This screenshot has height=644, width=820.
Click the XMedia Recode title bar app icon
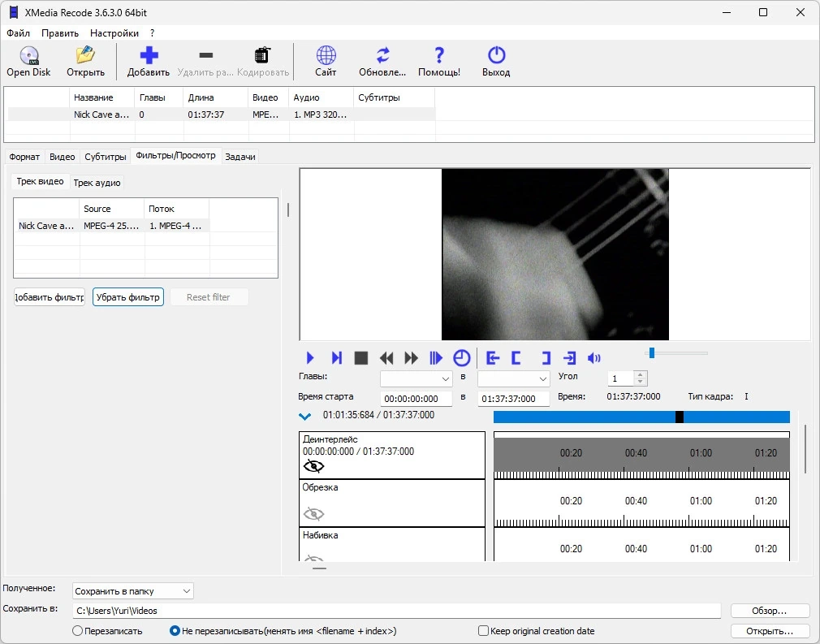coord(14,12)
